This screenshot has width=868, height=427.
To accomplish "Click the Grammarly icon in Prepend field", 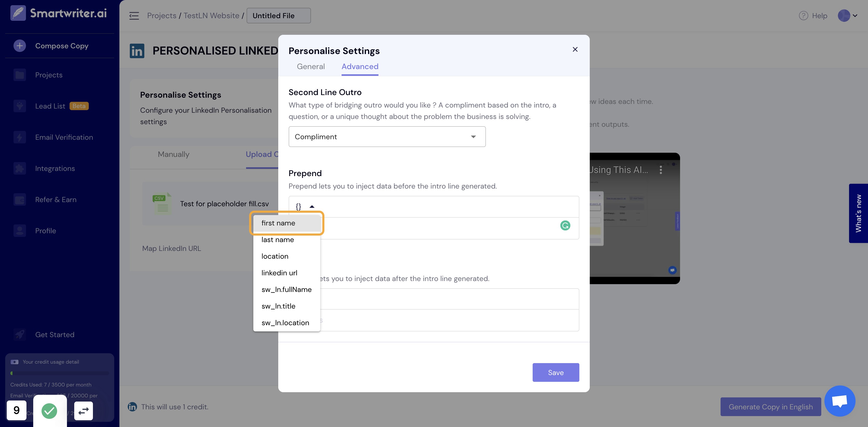I will (565, 225).
